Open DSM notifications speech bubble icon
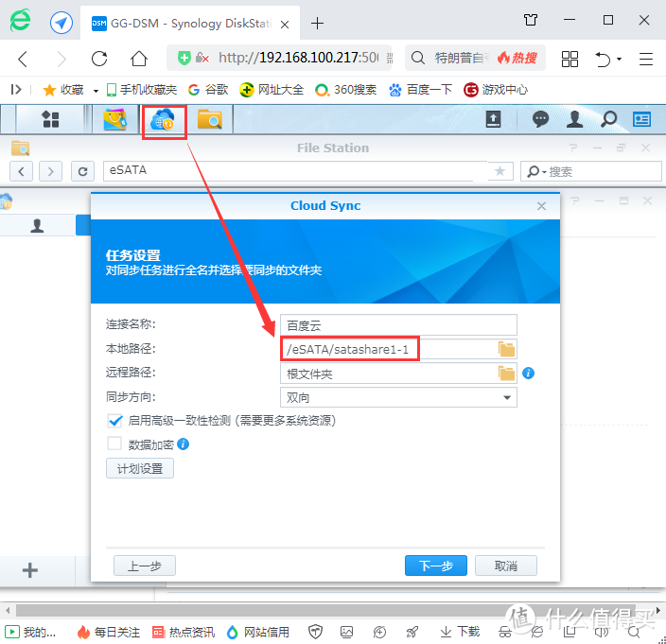666x644 pixels. pos(540,119)
